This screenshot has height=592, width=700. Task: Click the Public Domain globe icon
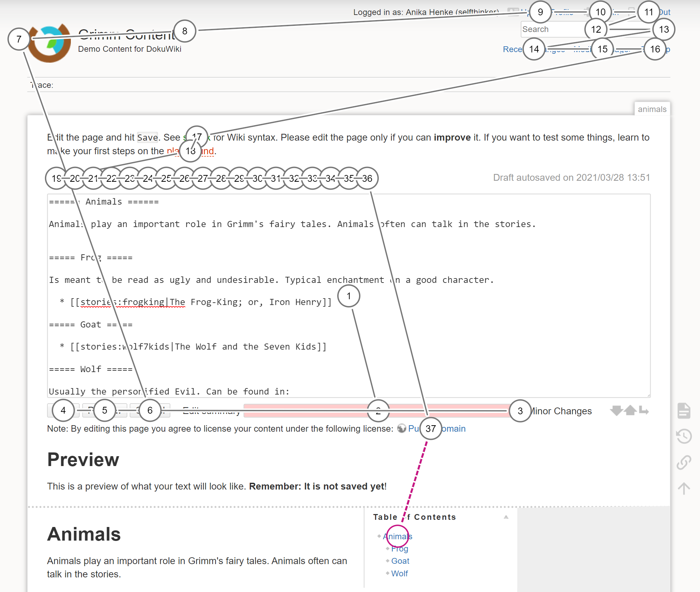pyautogui.click(x=401, y=429)
